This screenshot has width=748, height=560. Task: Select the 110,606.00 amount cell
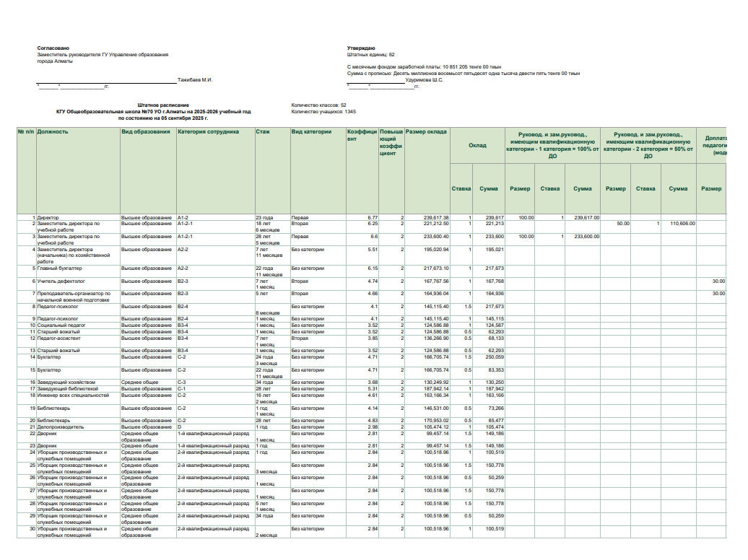coord(682,224)
